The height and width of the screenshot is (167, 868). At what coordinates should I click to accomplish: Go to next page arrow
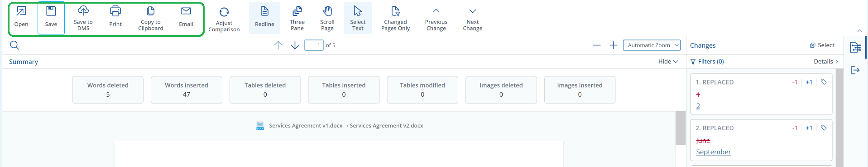[295, 45]
